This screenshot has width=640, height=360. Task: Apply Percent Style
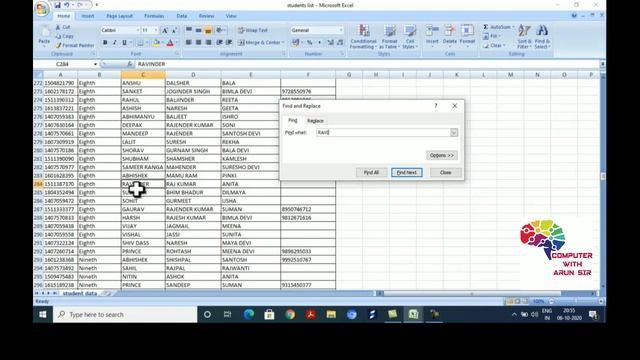pyautogui.click(x=310, y=42)
